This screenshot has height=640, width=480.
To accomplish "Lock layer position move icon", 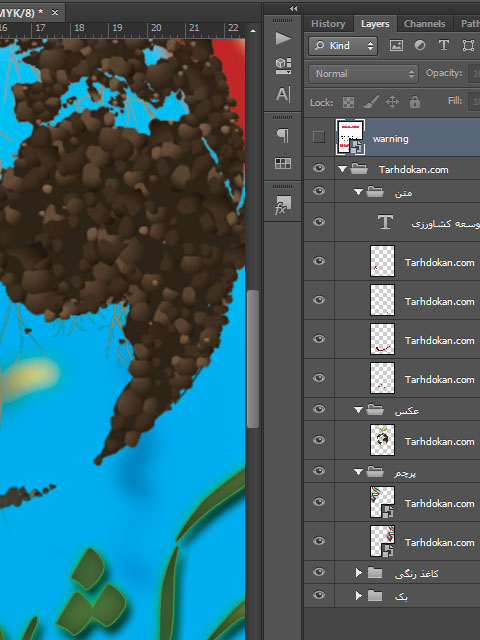I will point(392,102).
